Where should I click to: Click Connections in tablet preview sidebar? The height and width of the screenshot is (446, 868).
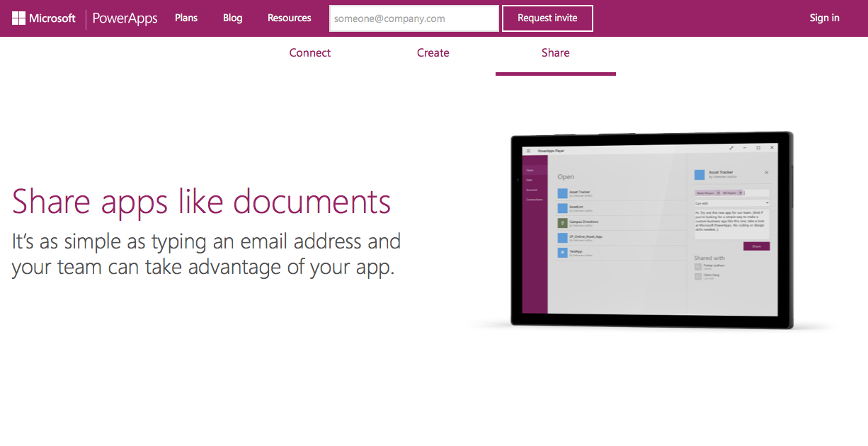point(535,200)
